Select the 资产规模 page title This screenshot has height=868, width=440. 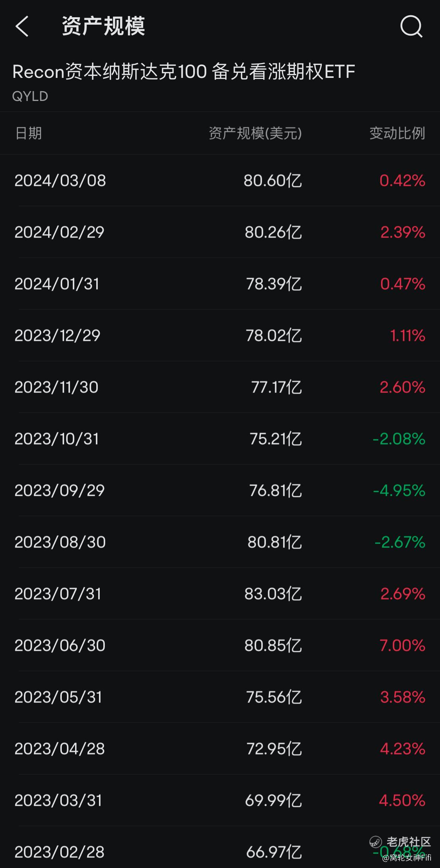tap(104, 26)
